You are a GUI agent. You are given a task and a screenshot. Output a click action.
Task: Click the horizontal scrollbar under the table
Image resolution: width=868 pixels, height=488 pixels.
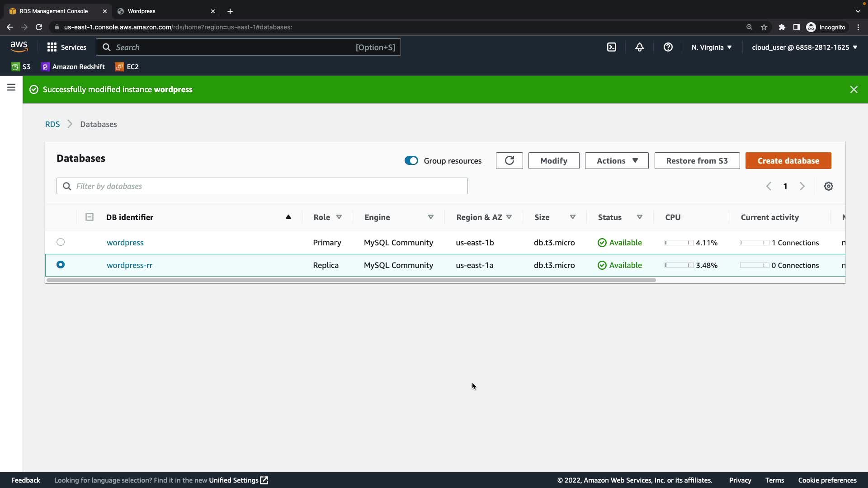click(x=351, y=280)
